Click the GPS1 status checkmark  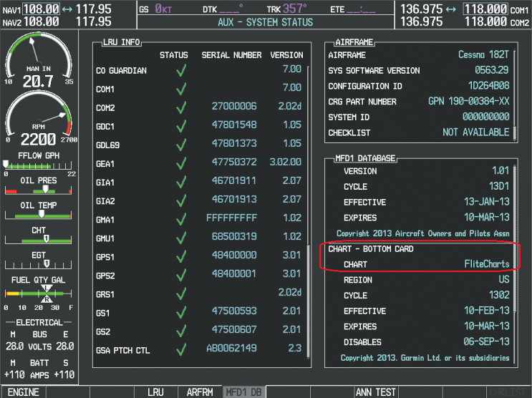(181, 256)
